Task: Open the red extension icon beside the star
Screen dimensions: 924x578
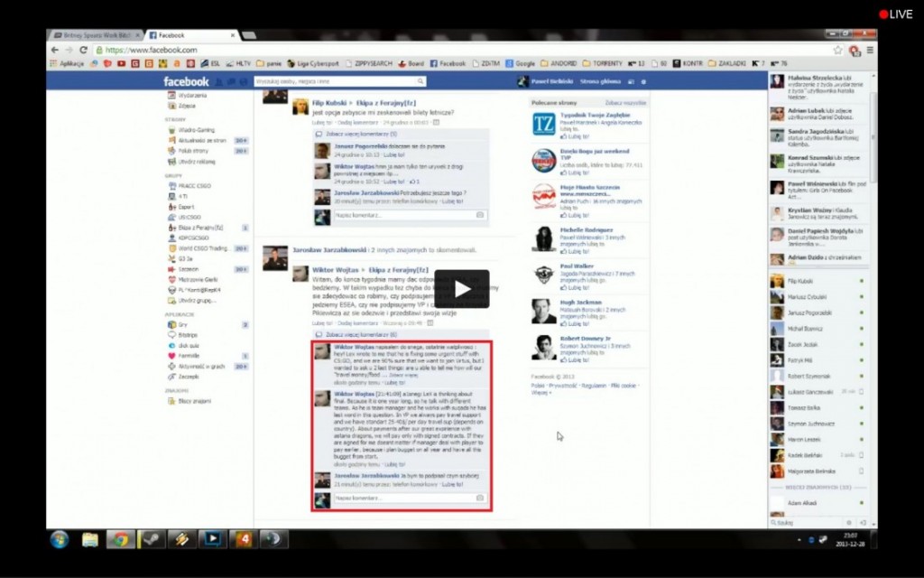Action: pyautogui.click(x=854, y=51)
